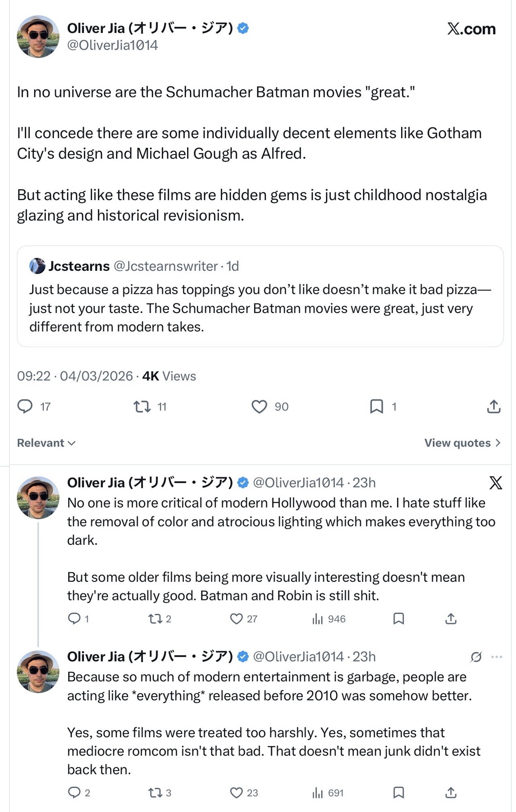Click the Grok icon on last reply
The width and height of the screenshot is (516, 812).
pos(476,657)
